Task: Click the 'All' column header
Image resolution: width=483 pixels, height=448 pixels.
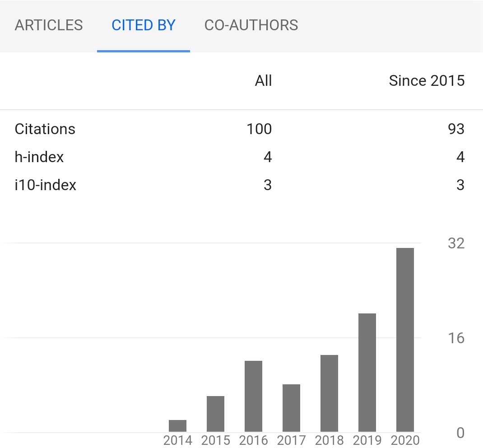Action: click(263, 81)
